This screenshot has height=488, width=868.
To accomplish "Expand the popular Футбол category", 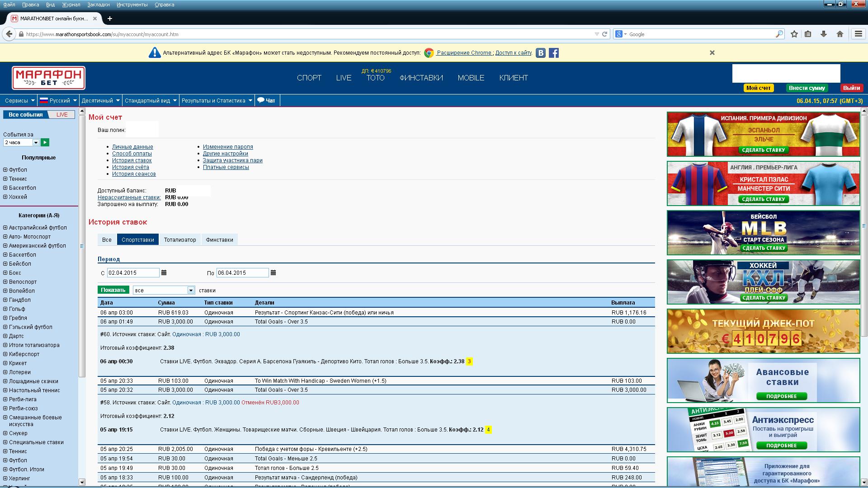I will click(x=5, y=170).
